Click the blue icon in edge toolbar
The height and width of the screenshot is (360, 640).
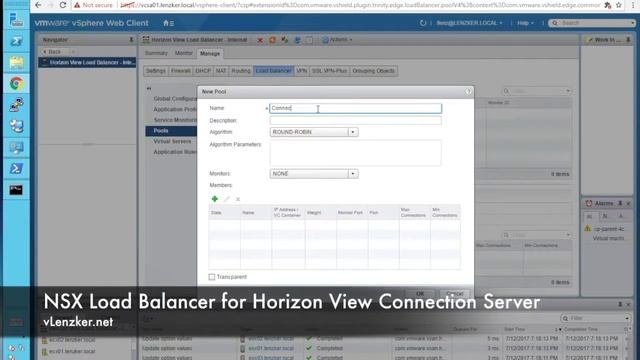297,40
